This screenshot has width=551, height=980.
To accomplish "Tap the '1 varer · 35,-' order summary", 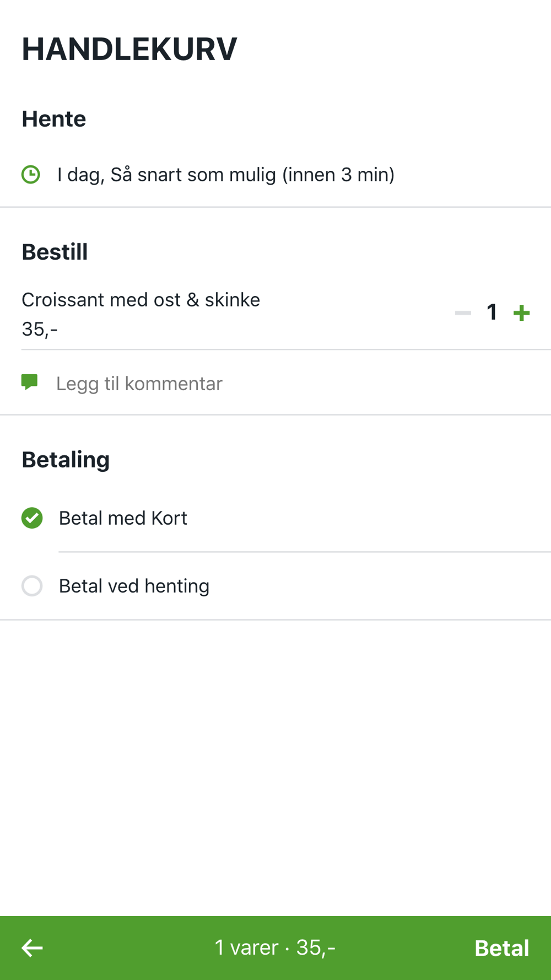I will coord(275,947).
